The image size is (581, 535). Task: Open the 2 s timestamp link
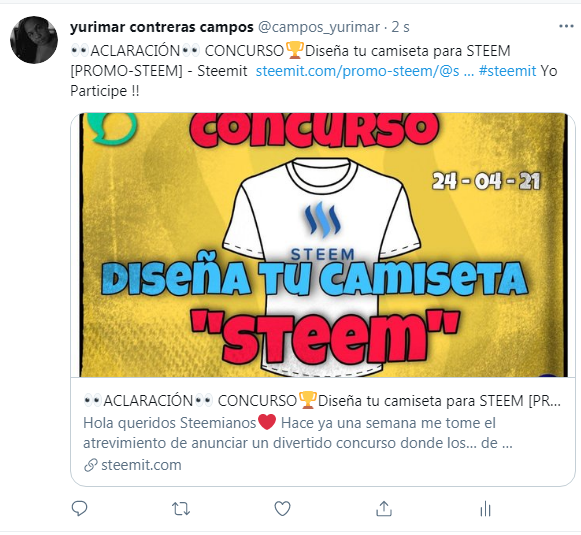point(401,27)
